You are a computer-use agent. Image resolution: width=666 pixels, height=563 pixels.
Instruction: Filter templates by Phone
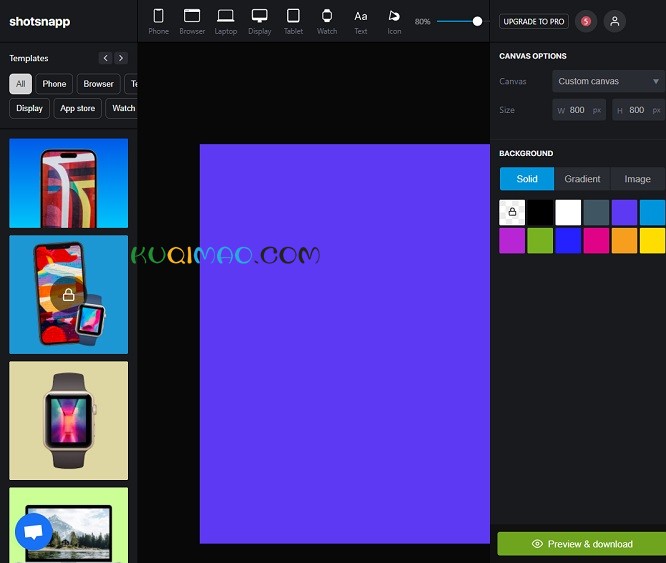click(54, 84)
